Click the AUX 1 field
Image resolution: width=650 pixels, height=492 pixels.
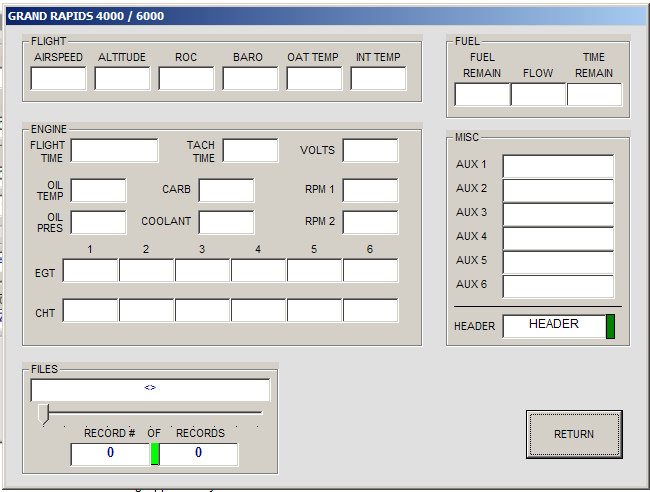tap(558, 166)
